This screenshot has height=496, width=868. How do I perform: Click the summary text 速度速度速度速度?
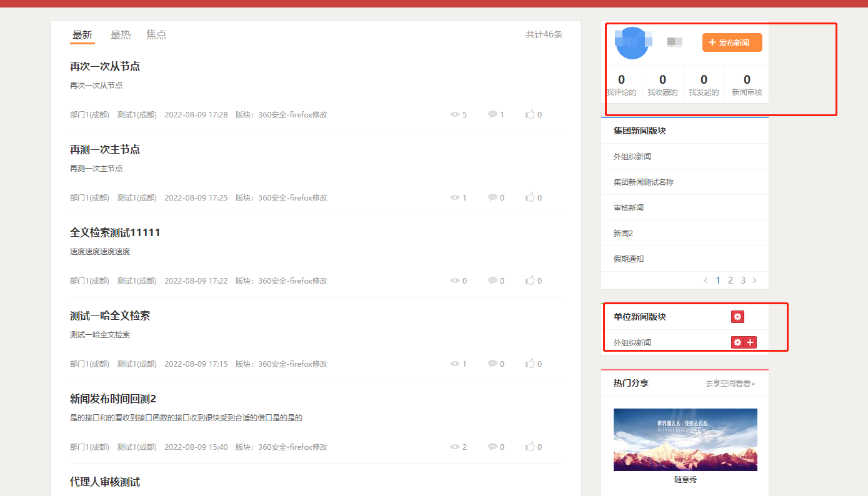[100, 251]
